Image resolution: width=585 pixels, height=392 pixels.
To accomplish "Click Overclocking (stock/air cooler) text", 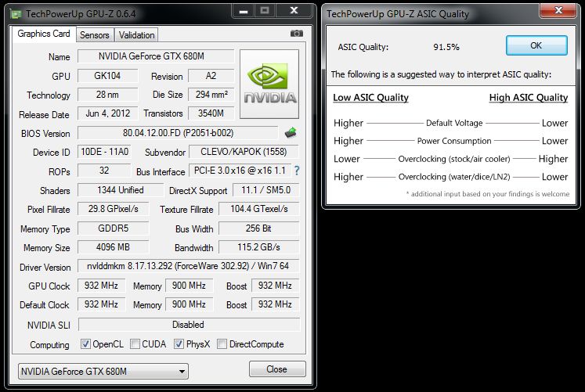I will (x=454, y=159).
